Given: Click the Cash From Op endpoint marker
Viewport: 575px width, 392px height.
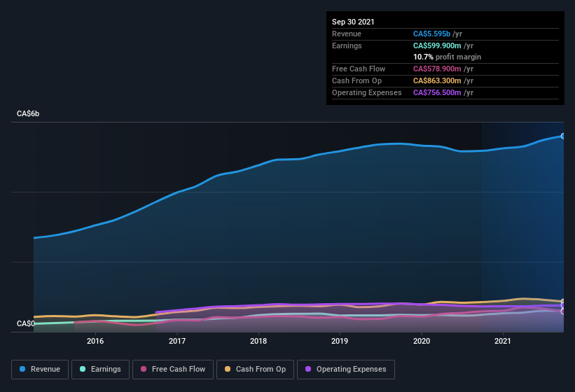Looking at the screenshot, I should pos(563,302).
